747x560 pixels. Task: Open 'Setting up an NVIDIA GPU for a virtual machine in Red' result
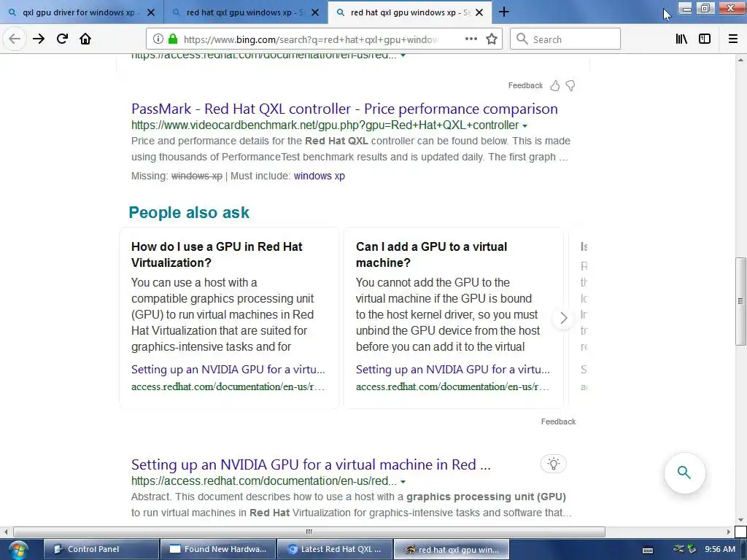[x=311, y=464]
